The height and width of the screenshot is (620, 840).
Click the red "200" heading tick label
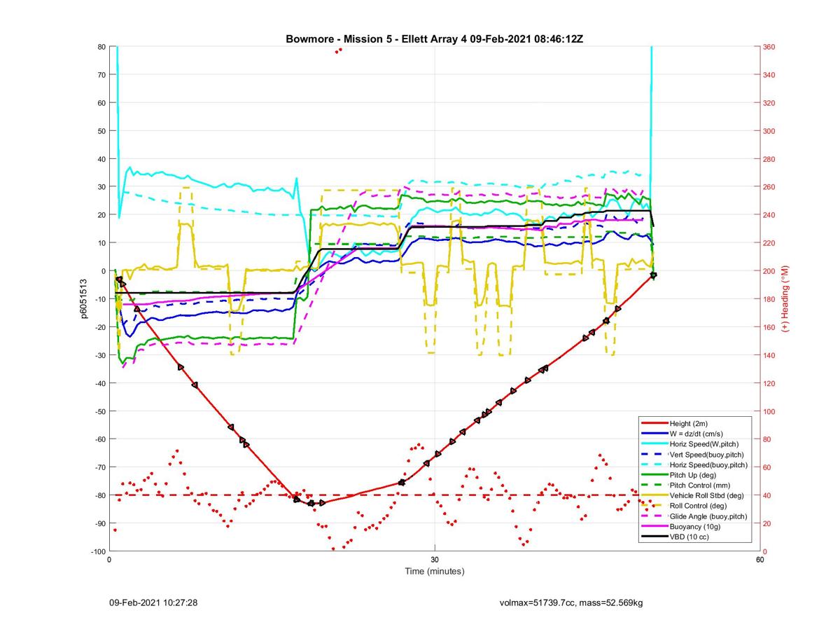(x=770, y=271)
